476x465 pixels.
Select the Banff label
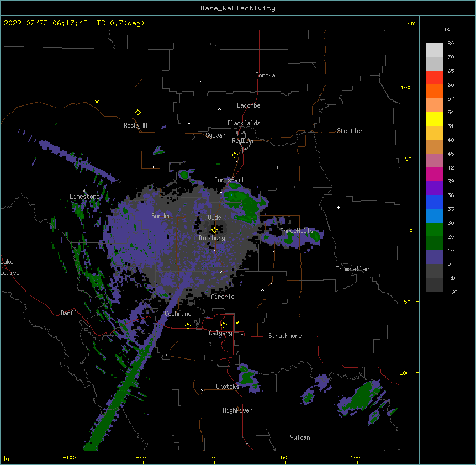point(68,313)
